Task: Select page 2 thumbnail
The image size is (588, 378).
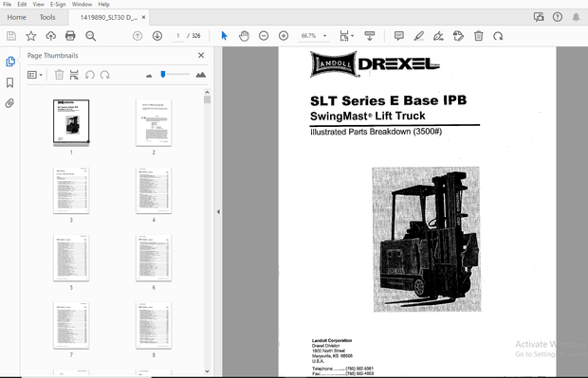Action: [154, 122]
